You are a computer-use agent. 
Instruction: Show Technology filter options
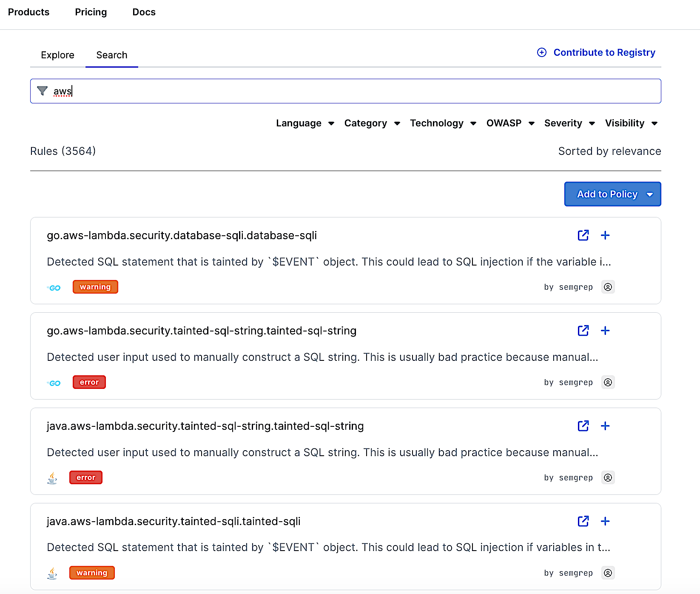(442, 123)
